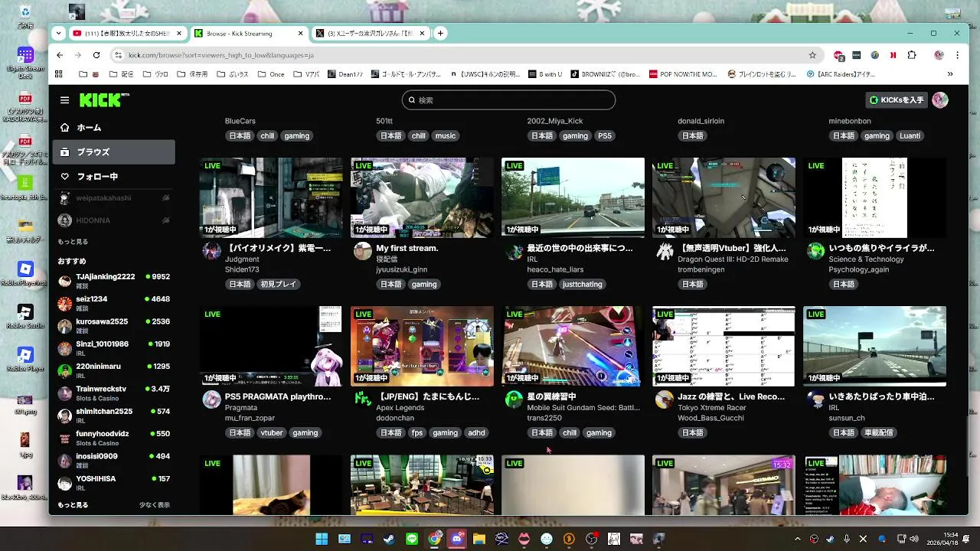Click the search field 検索
Viewport: 980px width, 551px height.
(508, 100)
